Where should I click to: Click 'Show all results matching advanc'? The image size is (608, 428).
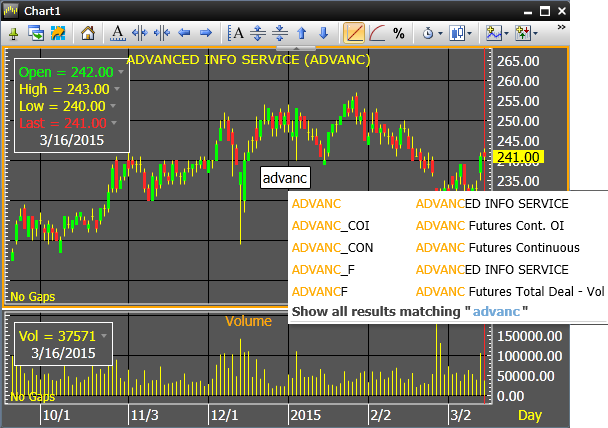click(x=410, y=311)
